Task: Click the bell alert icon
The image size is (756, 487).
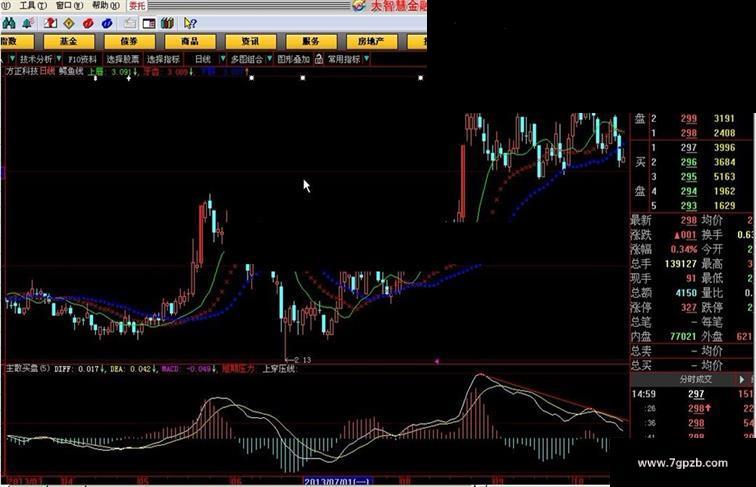Action: tap(28, 23)
